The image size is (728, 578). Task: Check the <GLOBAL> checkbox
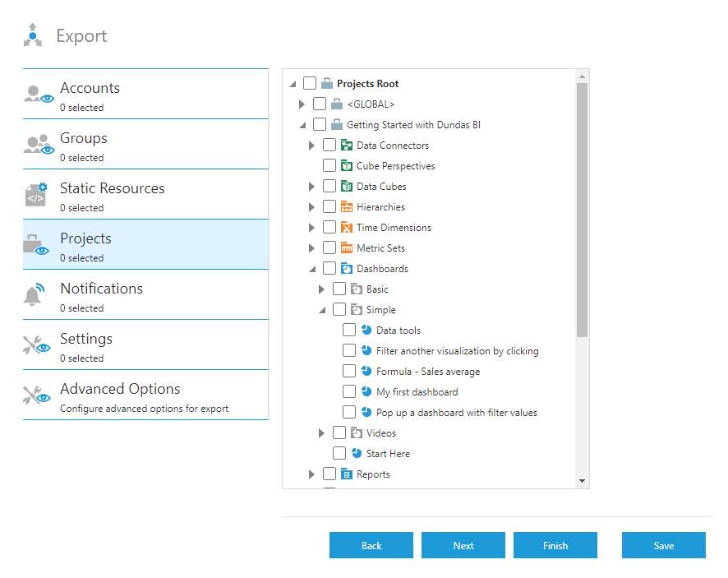coord(320,104)
